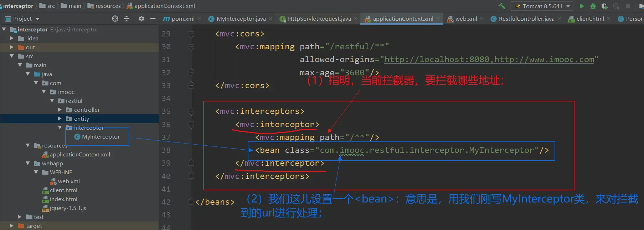Expand the target folder

coord(12,226)
